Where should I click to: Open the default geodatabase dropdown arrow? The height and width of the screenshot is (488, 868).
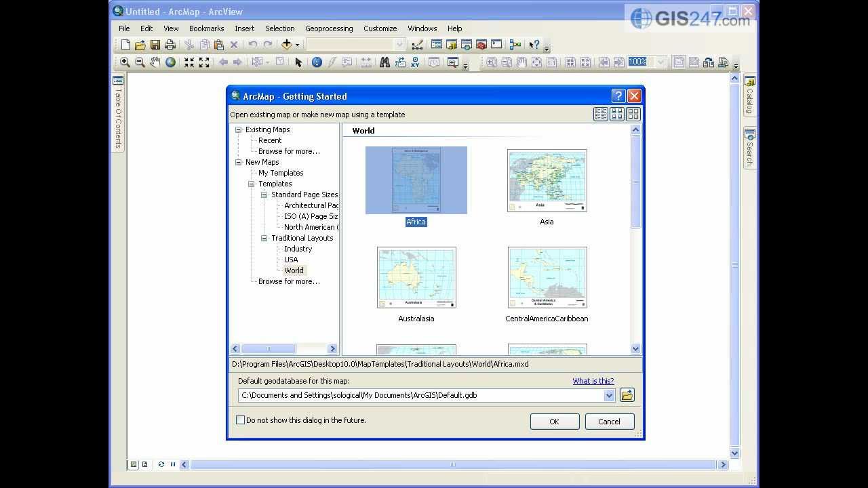pos(609,395)
